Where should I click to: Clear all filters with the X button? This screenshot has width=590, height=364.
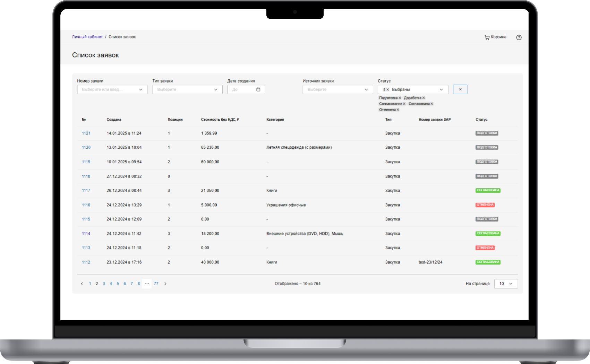click(x=460, y=89)
